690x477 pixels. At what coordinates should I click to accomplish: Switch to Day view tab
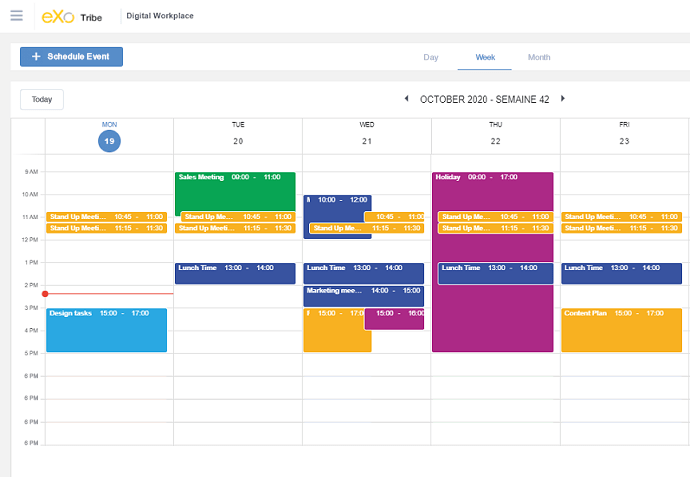(x=431, y=58)
